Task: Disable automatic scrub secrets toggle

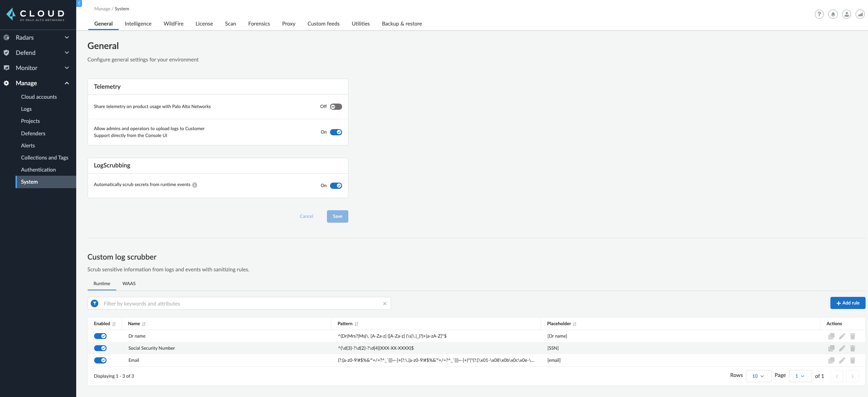Action: (336, 186)
